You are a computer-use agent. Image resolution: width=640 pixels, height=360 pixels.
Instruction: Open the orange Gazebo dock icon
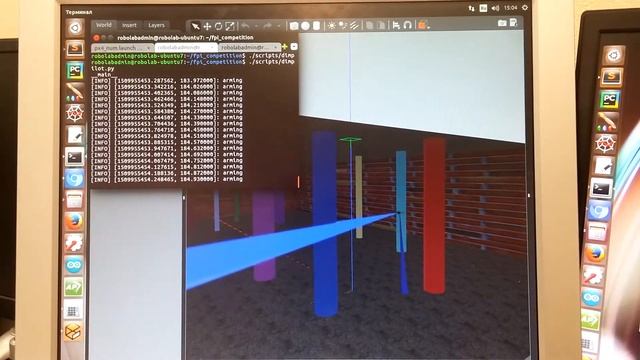[73, 331]
